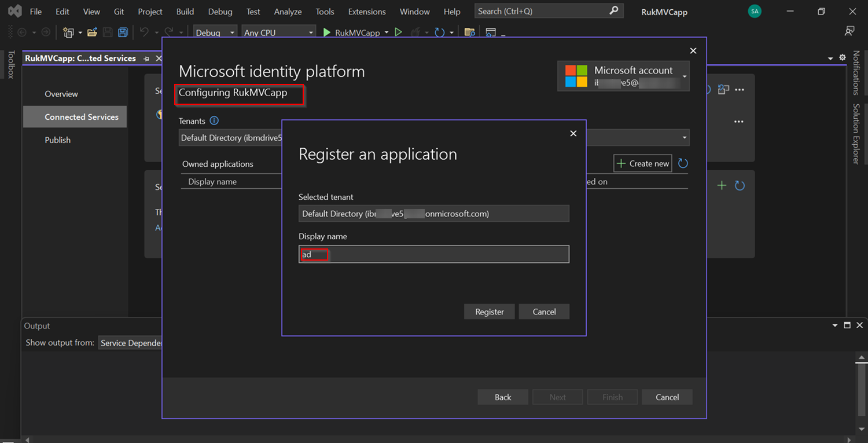This screenshot has height=443, width=868.
Task: Open the Extensions menu
Action: click(367, 12)
